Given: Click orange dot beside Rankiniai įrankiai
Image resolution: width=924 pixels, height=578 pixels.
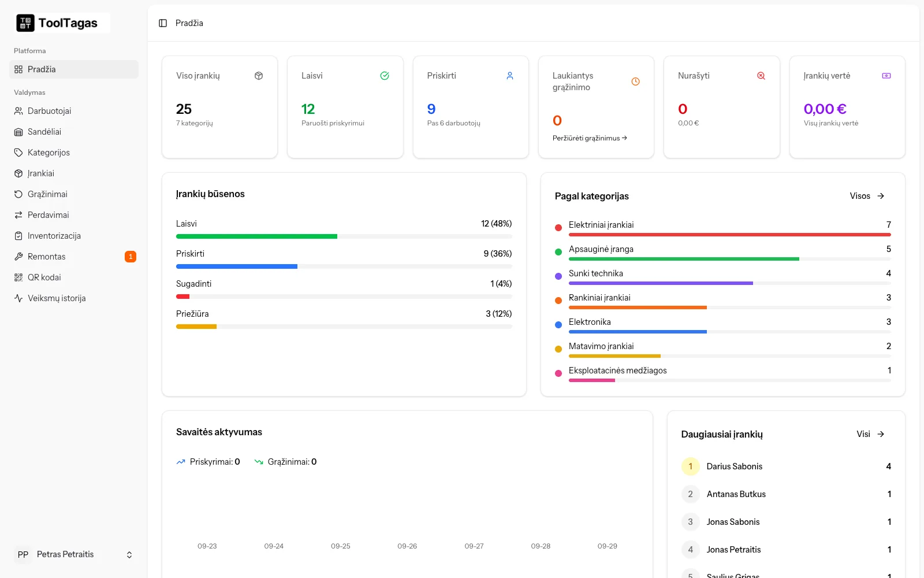Looking at the screenshot, I should click(558, 301).
